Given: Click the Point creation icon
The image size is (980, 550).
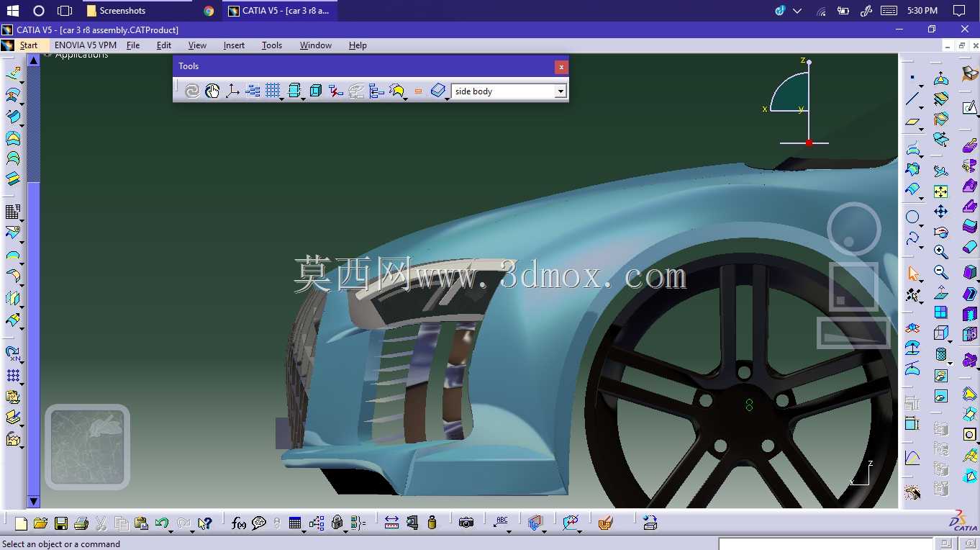Looking at the screenshot, I should (912, 77).
